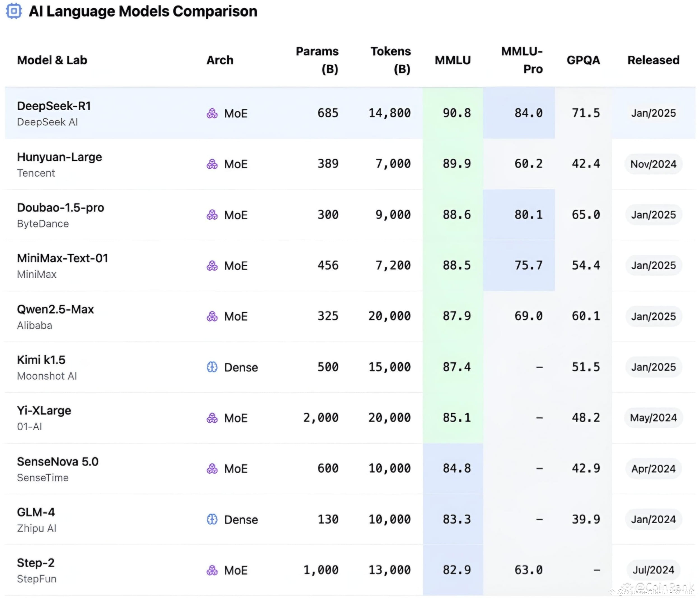
Task: Click the MoE icon for Step-2
Action: (212, 571)
